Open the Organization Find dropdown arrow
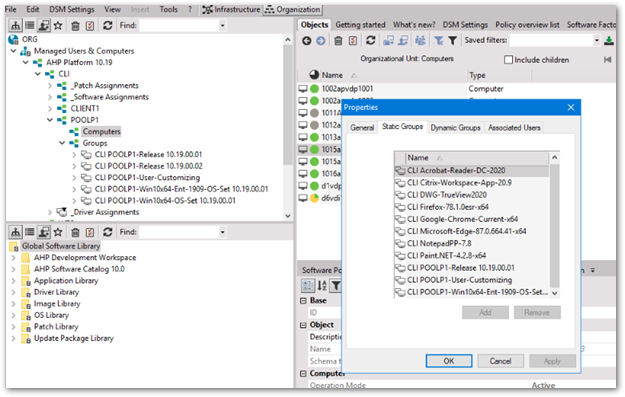 click(x=222, y=26)
